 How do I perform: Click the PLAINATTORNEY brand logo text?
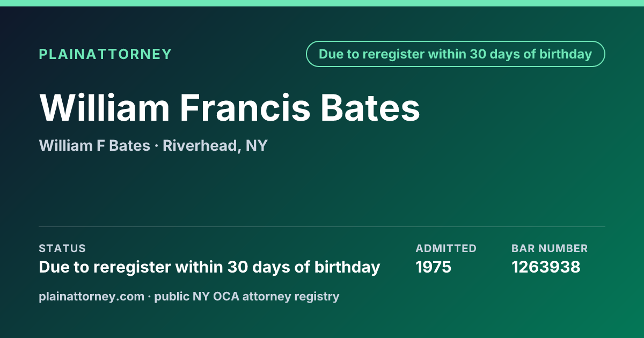pos(105,54)
